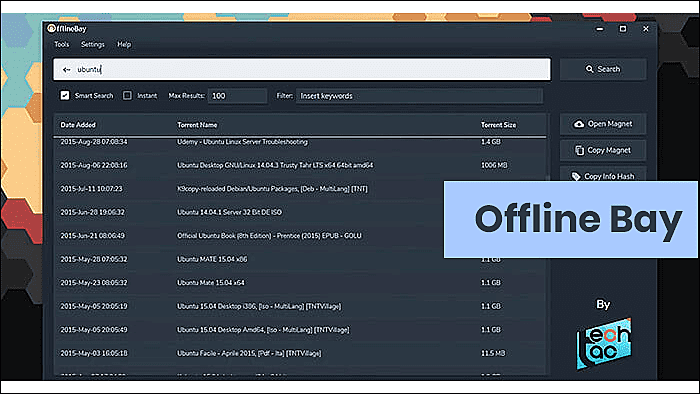Click date 2015-Aug-06 22:08:16

pyautogui.click(x=94, y=165)
